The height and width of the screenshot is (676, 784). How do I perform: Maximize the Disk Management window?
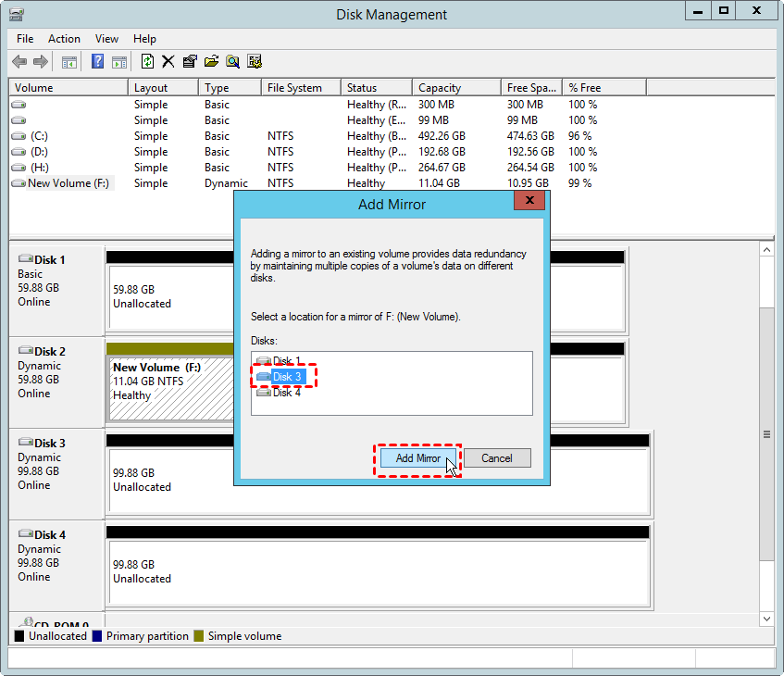click(x=724, y=11)
